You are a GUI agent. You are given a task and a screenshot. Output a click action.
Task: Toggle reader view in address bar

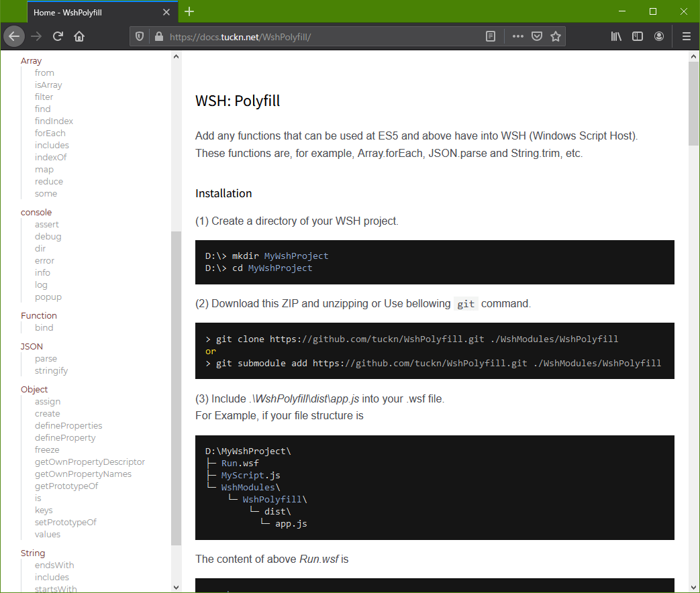click(491, 36)
